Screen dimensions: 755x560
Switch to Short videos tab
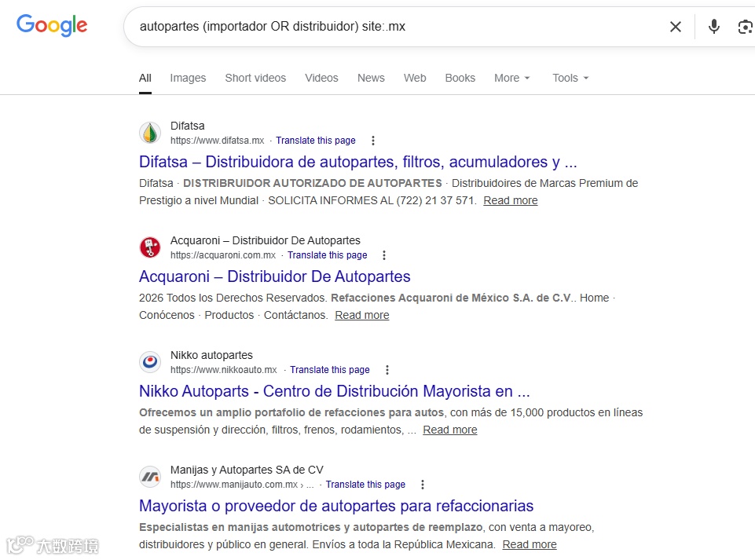coord(255,78)
